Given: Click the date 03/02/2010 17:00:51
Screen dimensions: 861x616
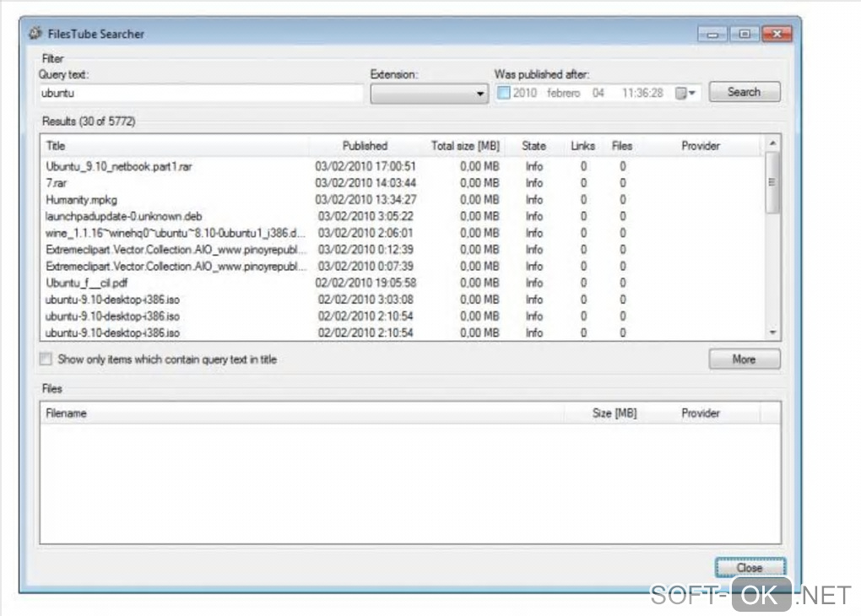Looking at the screenshot, I should [x=366, y=166].
